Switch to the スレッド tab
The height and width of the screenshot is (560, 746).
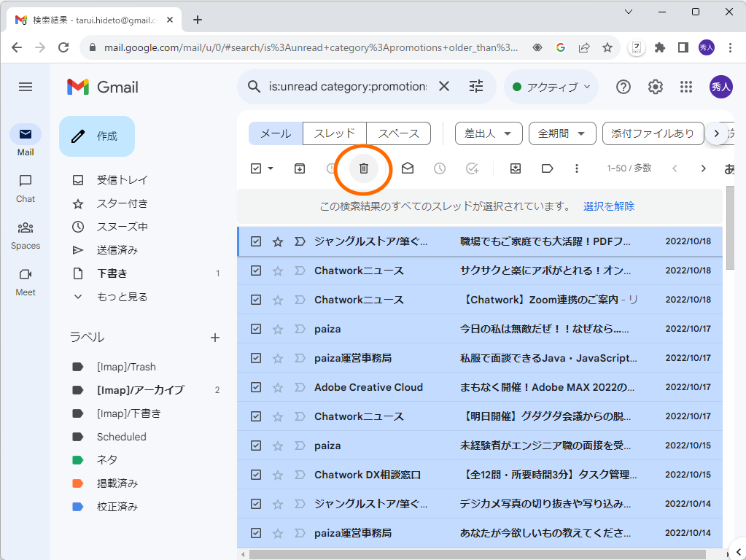click(x=335, y=133)
